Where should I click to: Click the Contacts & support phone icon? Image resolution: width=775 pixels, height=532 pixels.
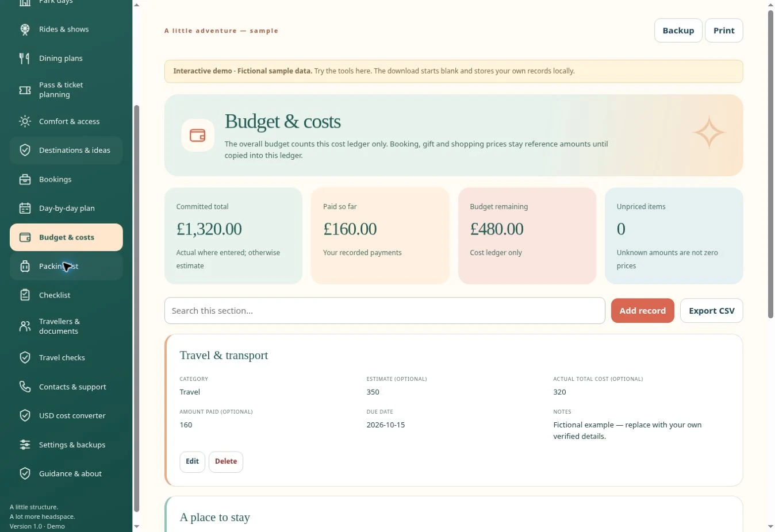click(25, 387)
